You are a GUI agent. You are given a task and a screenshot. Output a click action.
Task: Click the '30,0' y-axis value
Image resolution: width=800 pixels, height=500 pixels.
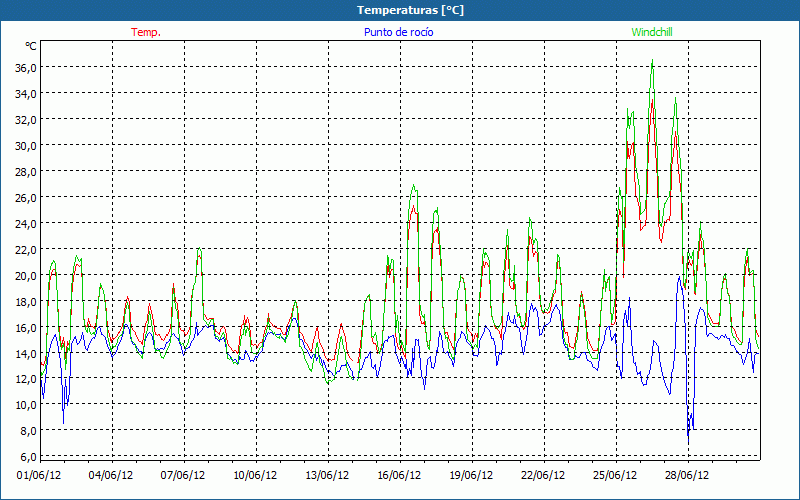coord(27,145)
